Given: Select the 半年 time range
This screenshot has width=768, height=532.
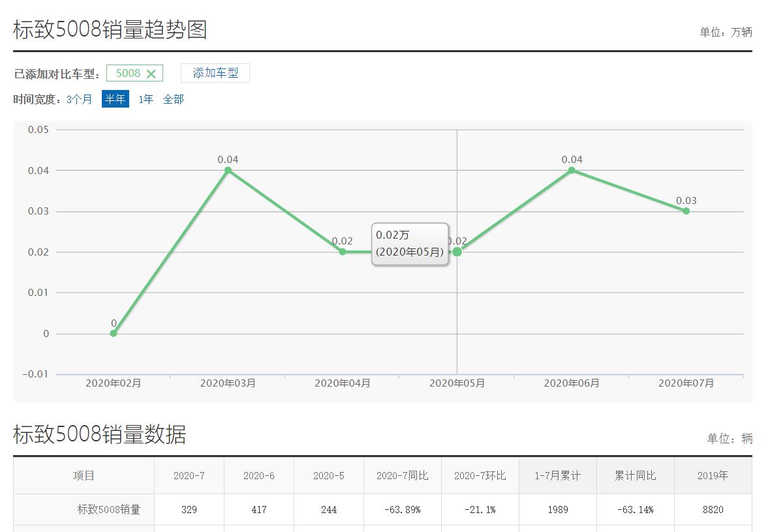Looking at the screenshot, I should point(115,99).
